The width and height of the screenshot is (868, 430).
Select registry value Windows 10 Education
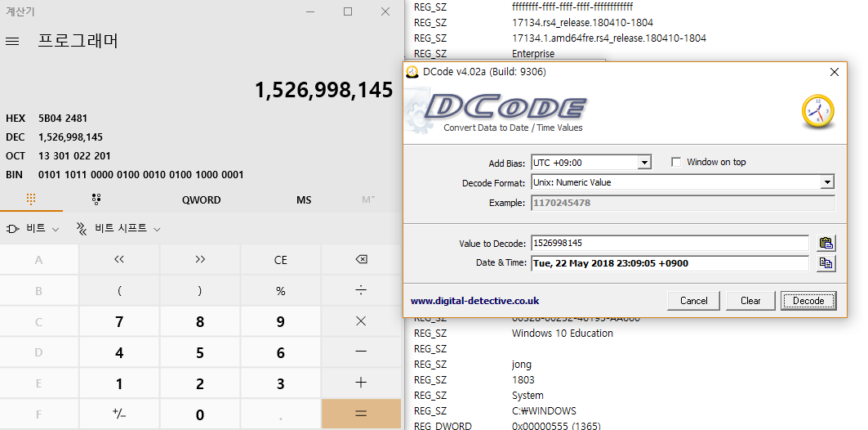[x=563, y=333]
